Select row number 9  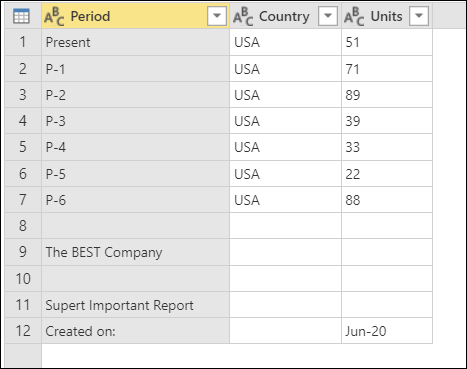pos(23,252)
